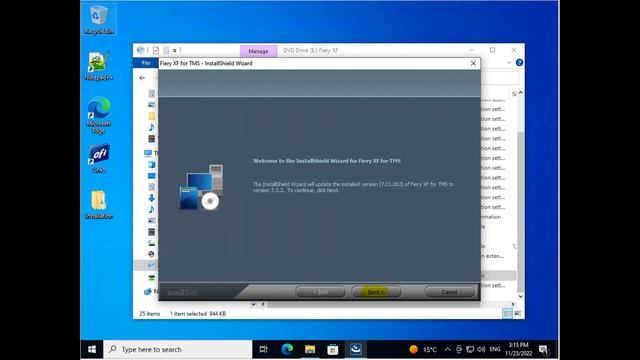The image size is (640, 360).
Task: Select the 3D Objects cube icon in sidebar
Action: pos(151,164)
